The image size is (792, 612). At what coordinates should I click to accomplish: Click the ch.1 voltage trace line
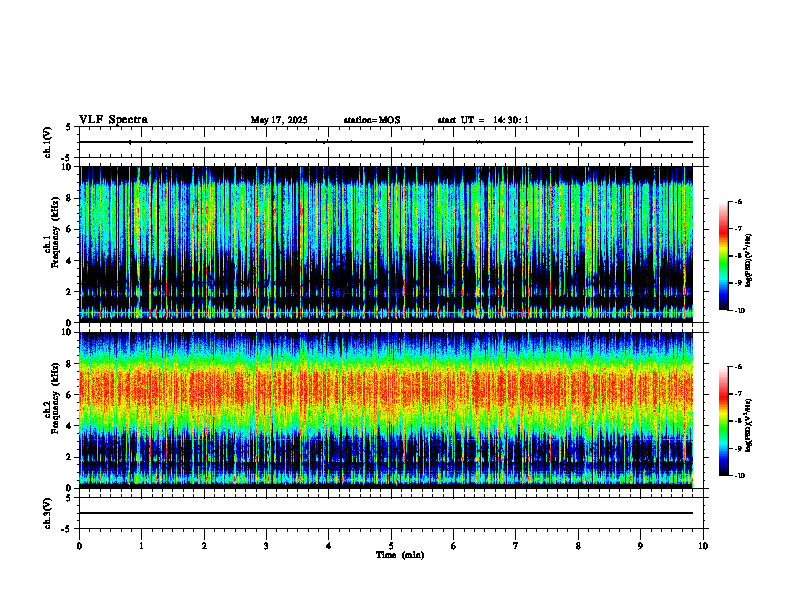(386, 142)
